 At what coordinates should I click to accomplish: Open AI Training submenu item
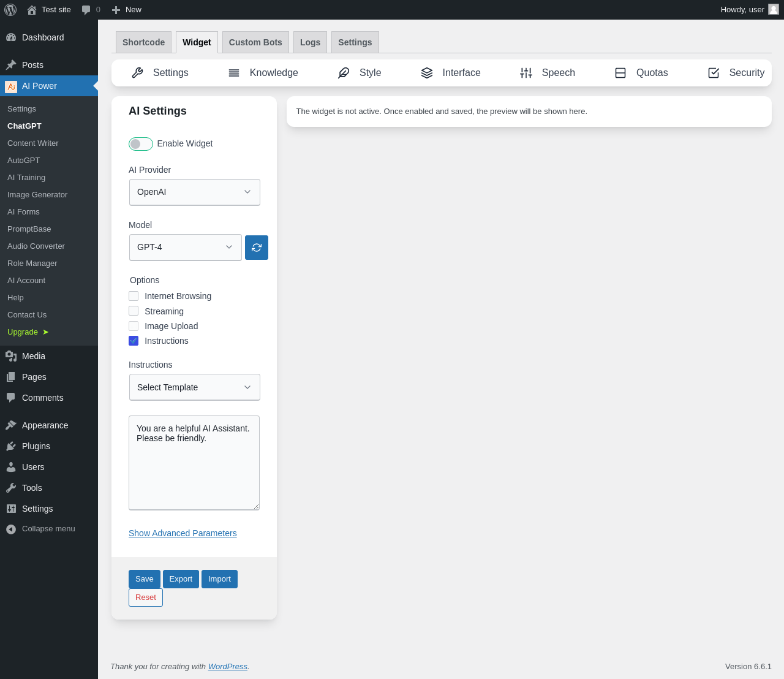[x=26, y=178]
